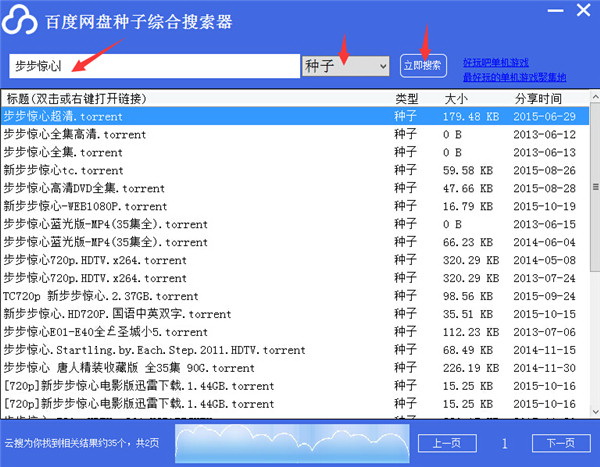600x467 pixels.
Task: Click size value 16.79 KB
Action: point(468,206)
